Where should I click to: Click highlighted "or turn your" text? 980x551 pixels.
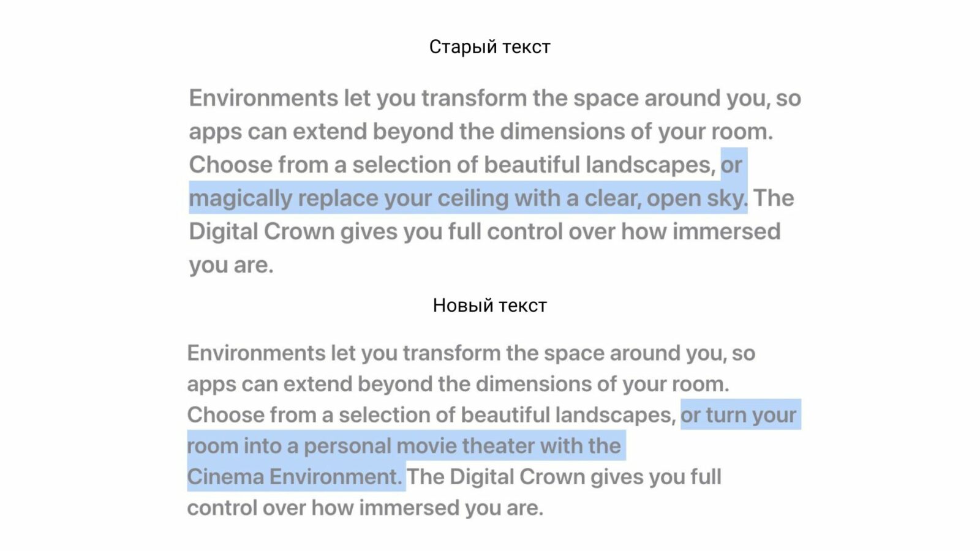738,415
